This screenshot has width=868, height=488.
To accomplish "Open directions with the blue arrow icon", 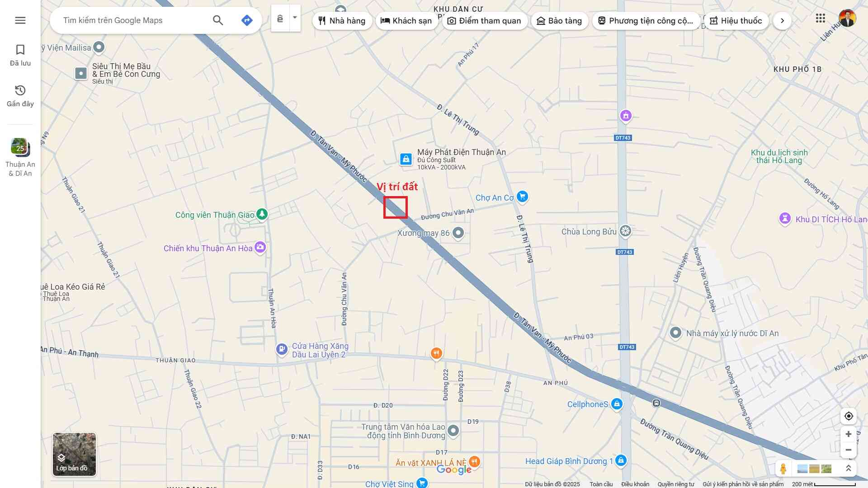I will pyautogui.click(x=247, y=20).
